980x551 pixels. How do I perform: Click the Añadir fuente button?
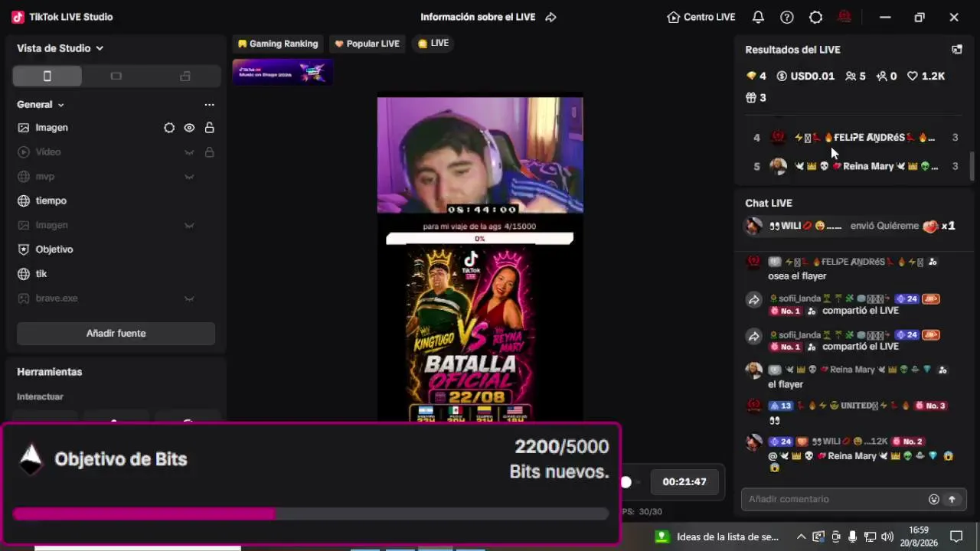pyautogui.click(x=116, y=334)
